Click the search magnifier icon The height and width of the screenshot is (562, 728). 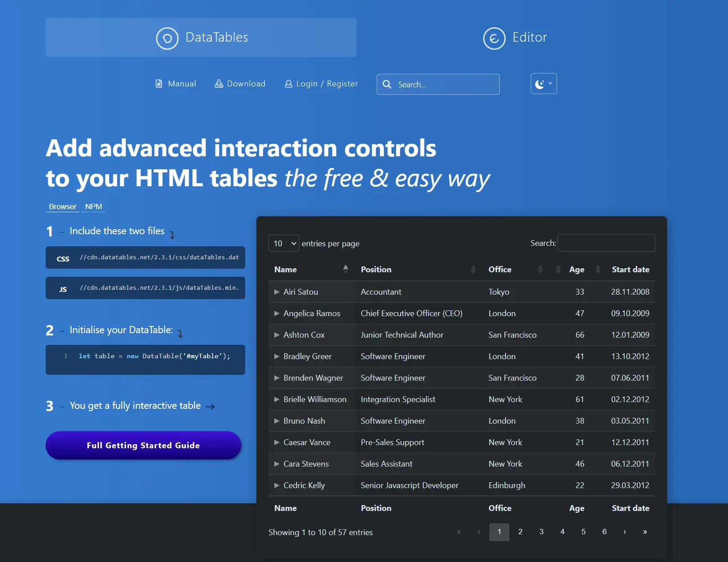(387, 84)
